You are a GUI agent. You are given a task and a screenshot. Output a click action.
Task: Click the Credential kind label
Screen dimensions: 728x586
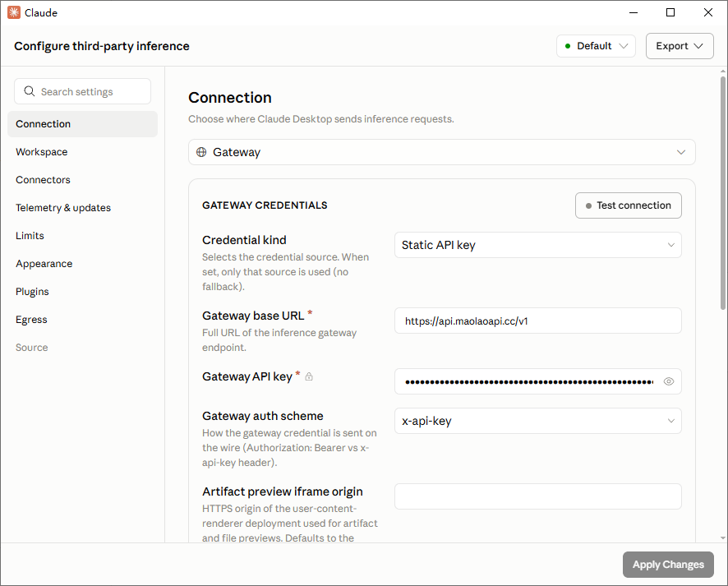[244, 240]
